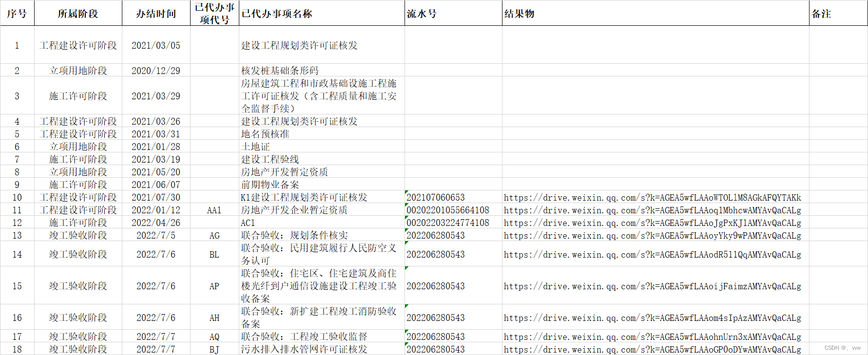Select date cell 2021/03/19

[x=156, y=159]
